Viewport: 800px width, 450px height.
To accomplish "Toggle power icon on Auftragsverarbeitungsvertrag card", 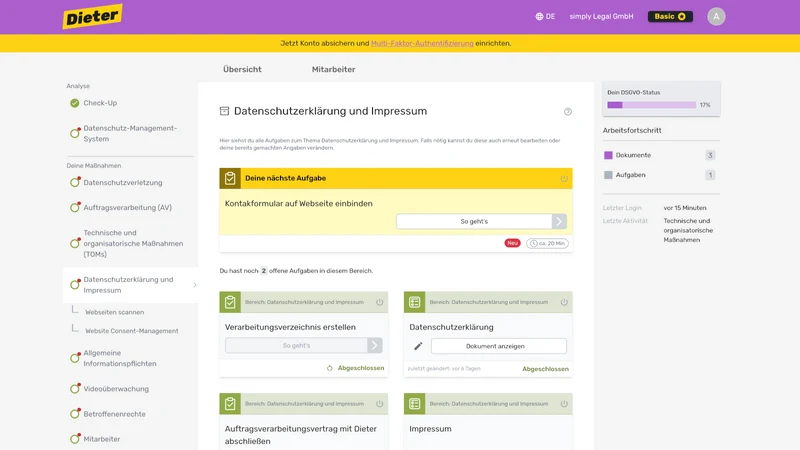I will pos(380,404).
